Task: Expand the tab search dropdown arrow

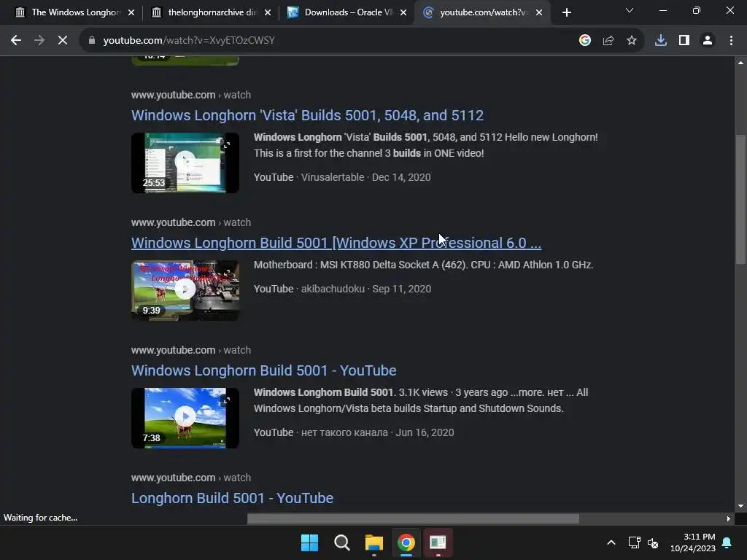Action: 630,10
